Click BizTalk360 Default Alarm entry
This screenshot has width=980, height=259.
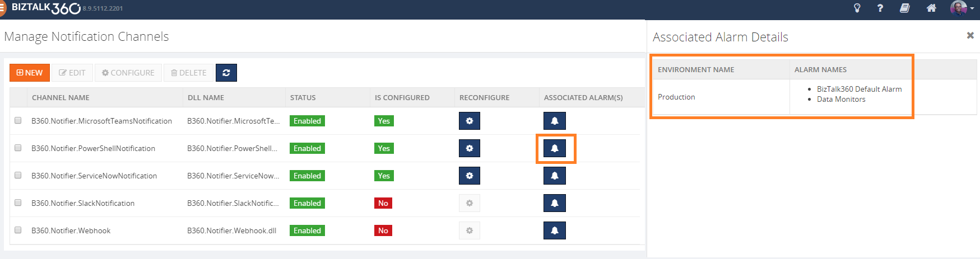pos(859,89)
